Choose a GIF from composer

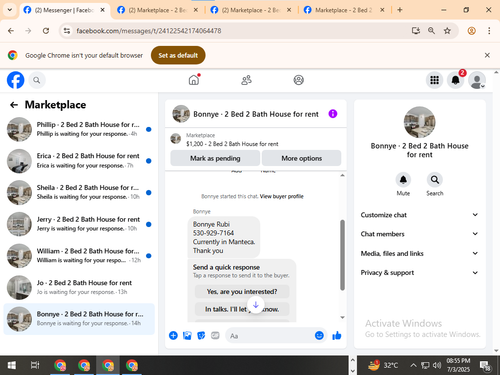(215, 335)
